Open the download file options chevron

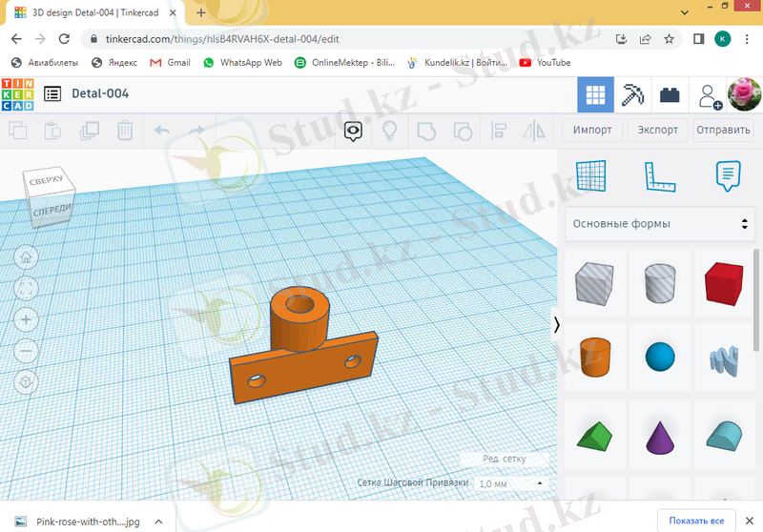click(x=159, y=522)
